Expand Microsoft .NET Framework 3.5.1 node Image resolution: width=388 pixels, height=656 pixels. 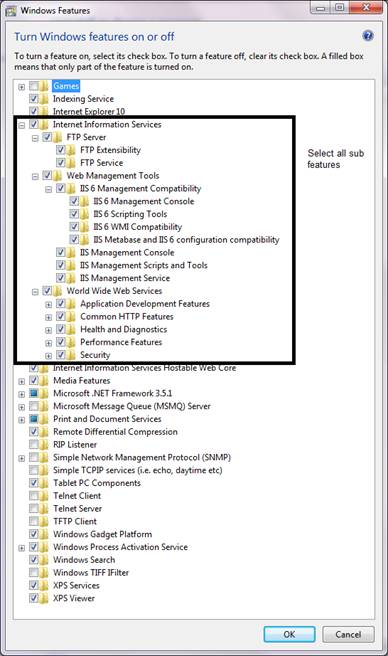(21, 394)
